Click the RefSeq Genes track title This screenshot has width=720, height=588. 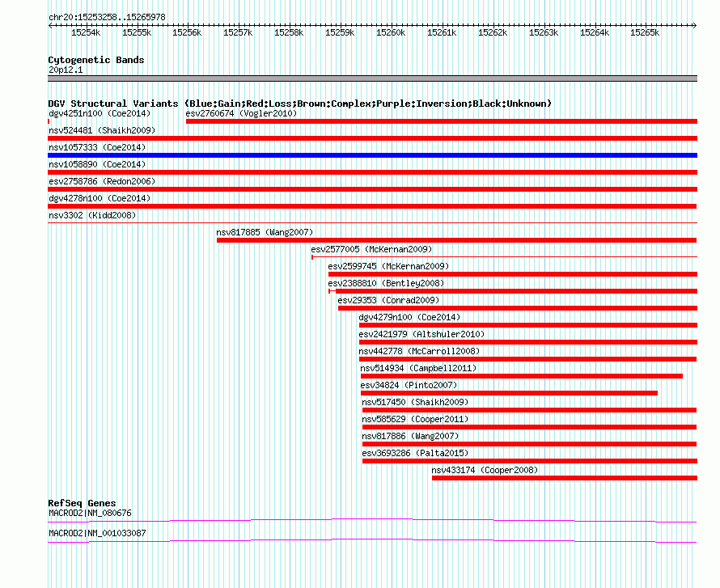click(83, 503)
